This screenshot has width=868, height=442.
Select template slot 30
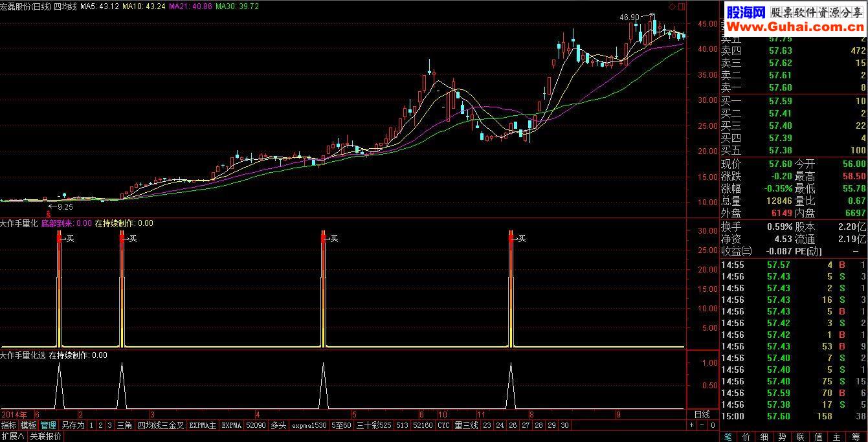point(564,425)
